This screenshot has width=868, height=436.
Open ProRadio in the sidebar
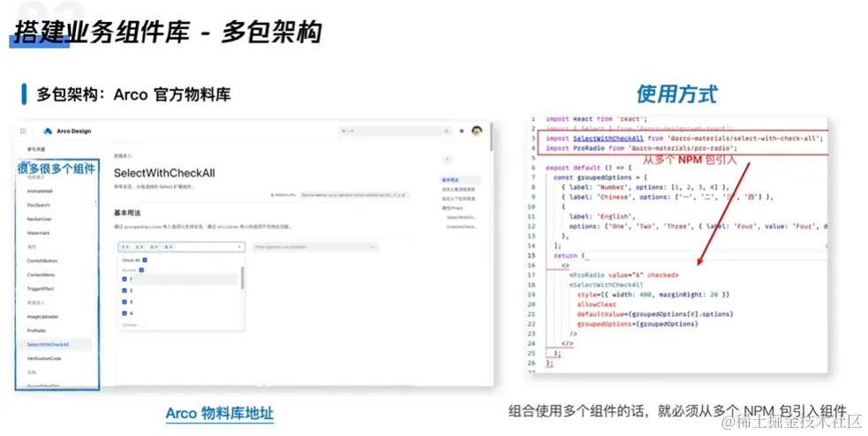[x=36, y=330]
